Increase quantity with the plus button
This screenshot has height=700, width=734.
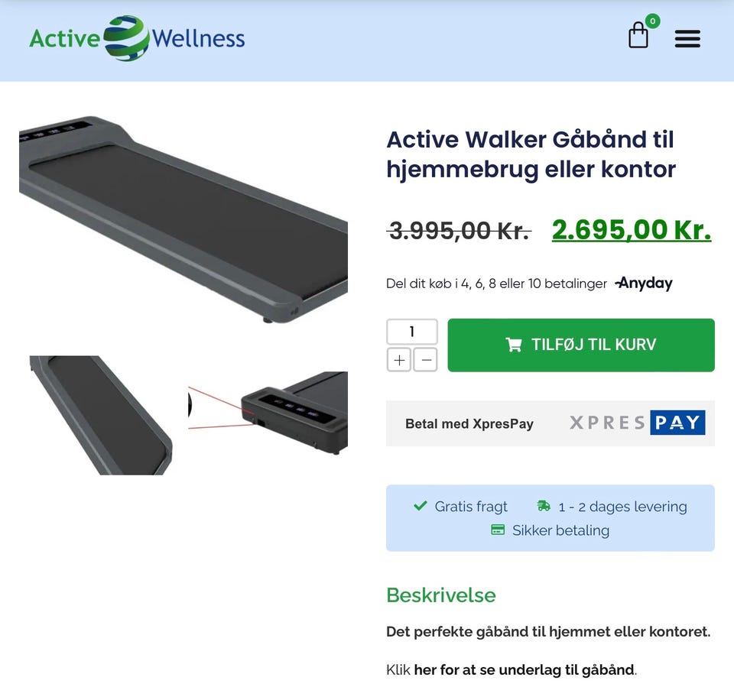tap(399, 360)
